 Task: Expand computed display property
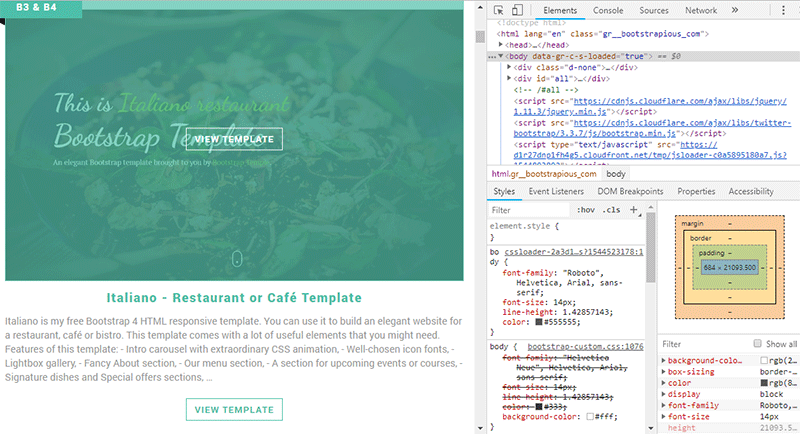click(x=663, y=394)
